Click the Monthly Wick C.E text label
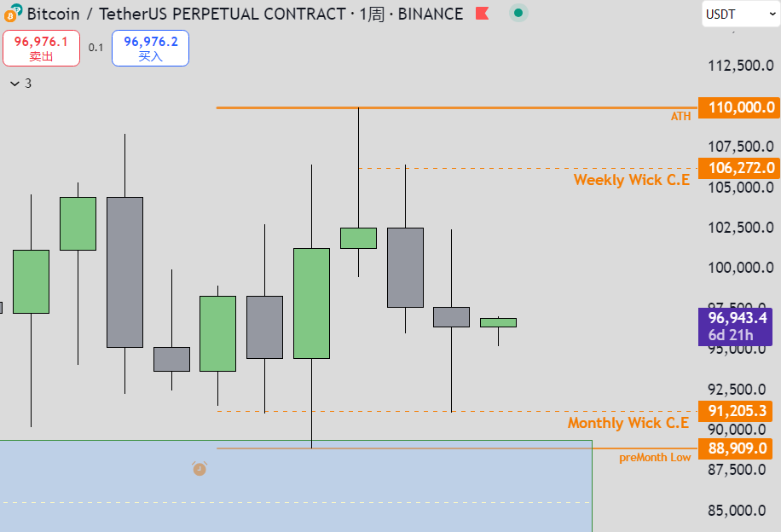This screenshot has width=781, height=532. pos(628,423)
